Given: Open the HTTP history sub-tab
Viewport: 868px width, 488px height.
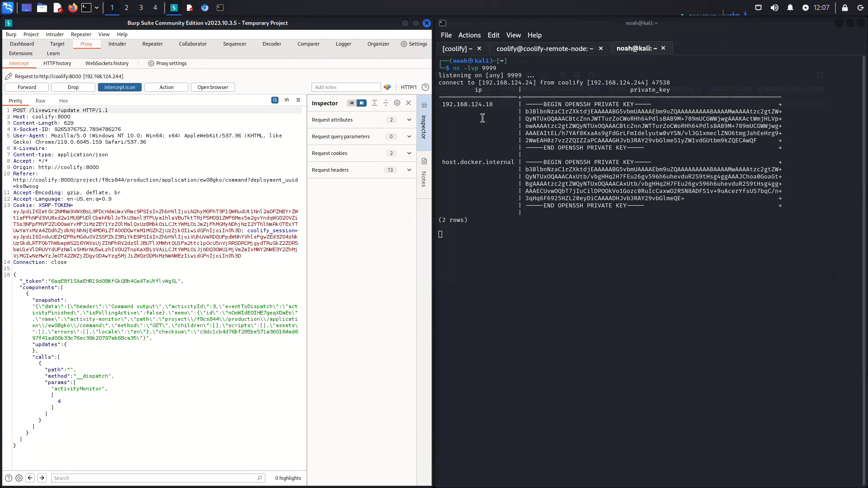Looking at the screenshot, I should click(x=57, y=63).
